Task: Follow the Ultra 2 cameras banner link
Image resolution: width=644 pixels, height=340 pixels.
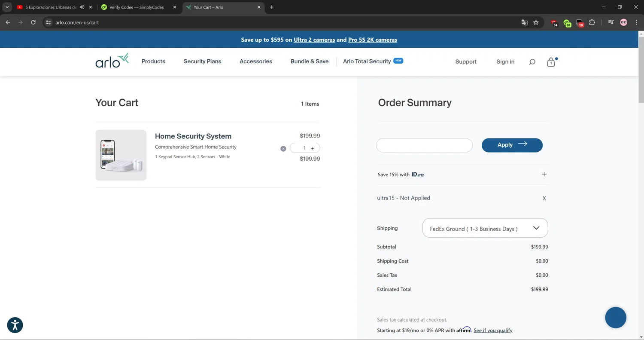Action: coord(314,40)
